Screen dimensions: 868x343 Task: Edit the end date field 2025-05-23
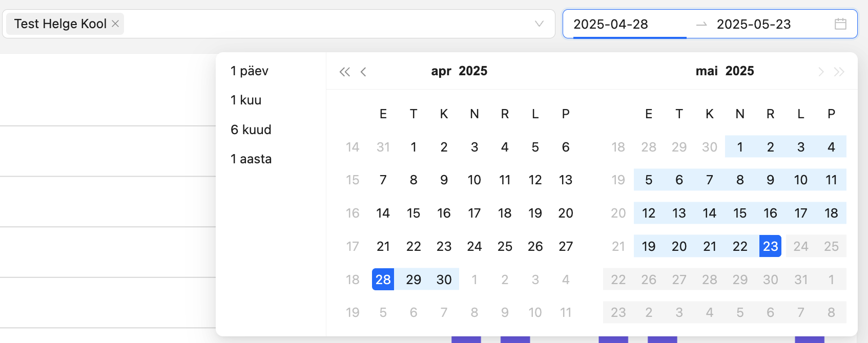(754, 24)
